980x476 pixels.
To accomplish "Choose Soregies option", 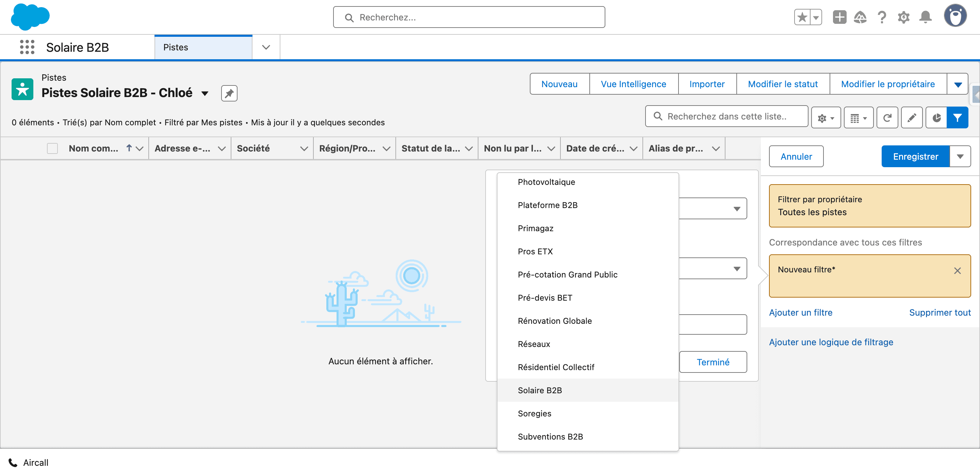I will (x=588, y=414).
